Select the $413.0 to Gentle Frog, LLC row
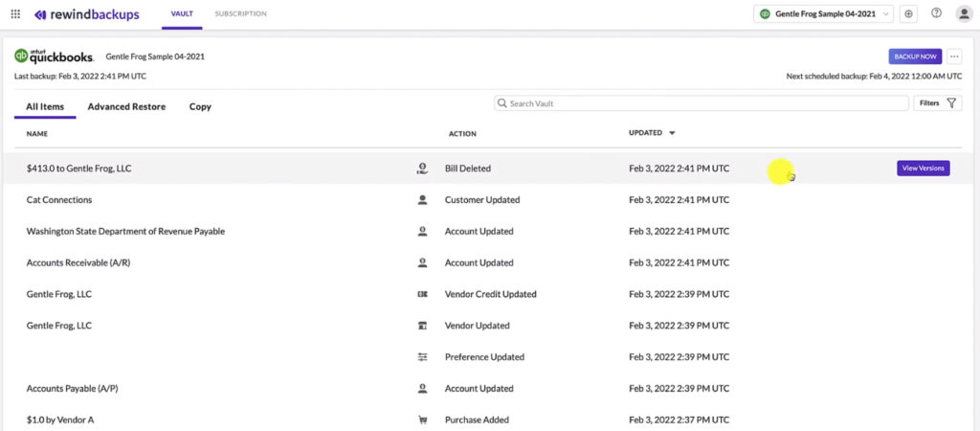 tap(490, 169)
